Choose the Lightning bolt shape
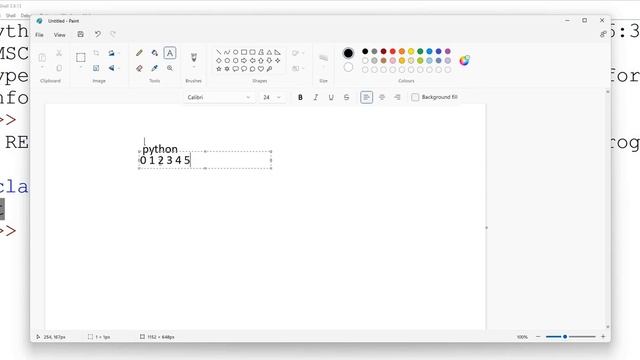 tap(269, 69)
